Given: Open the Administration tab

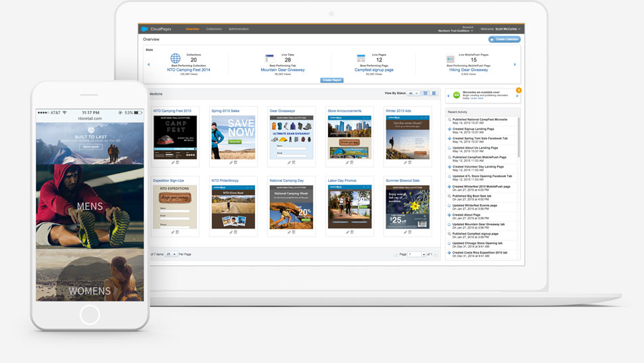Looking at the screenshot, I should point(239,29).
